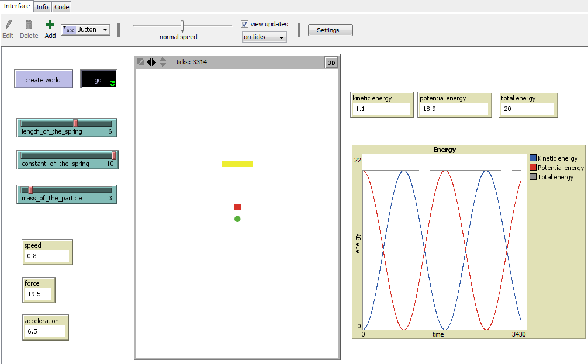Click the kinetic energy monitor value
Viewport: 588px width, 364px height.
click(380, 108)
